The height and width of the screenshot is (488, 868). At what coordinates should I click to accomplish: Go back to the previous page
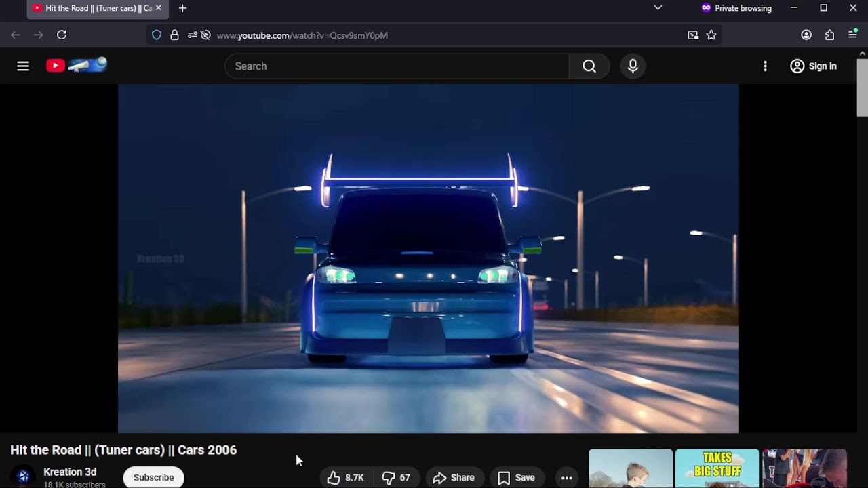pos(16,35)
